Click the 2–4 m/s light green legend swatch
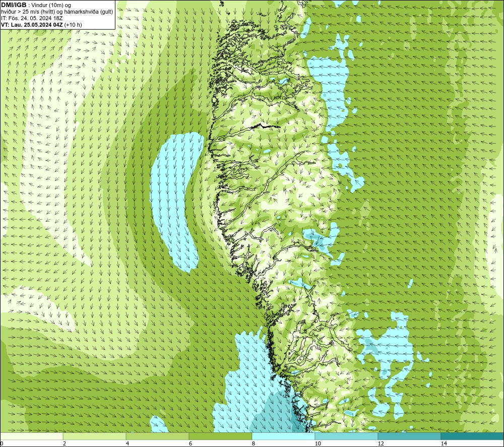504x447 pixels. [x=95, y=436]
